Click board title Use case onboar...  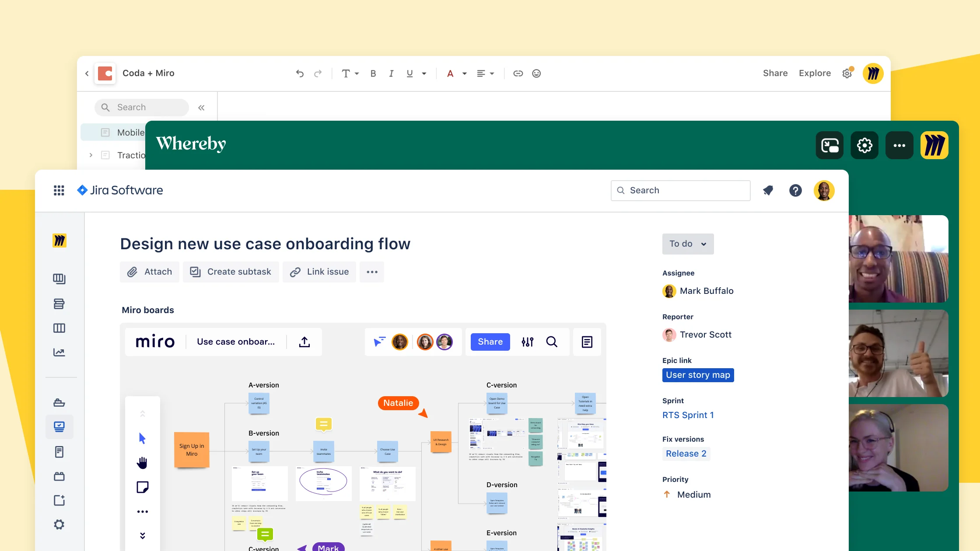point(236,342)
